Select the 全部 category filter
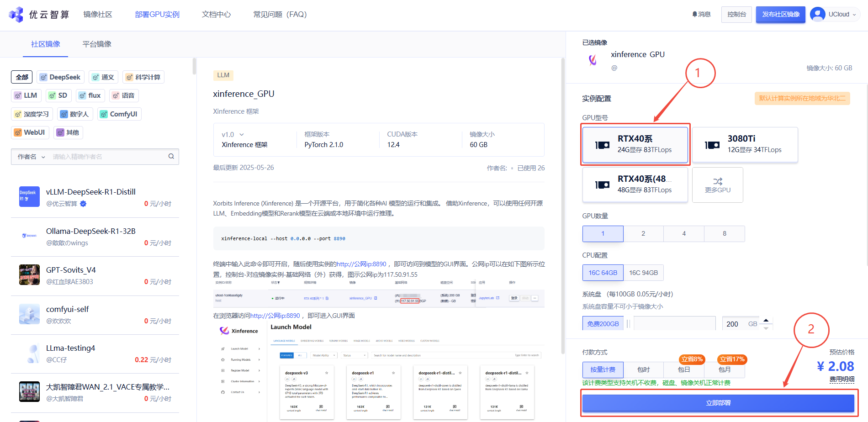The height and width of the screenshot is (422, 868). click(x=22, y=77)
